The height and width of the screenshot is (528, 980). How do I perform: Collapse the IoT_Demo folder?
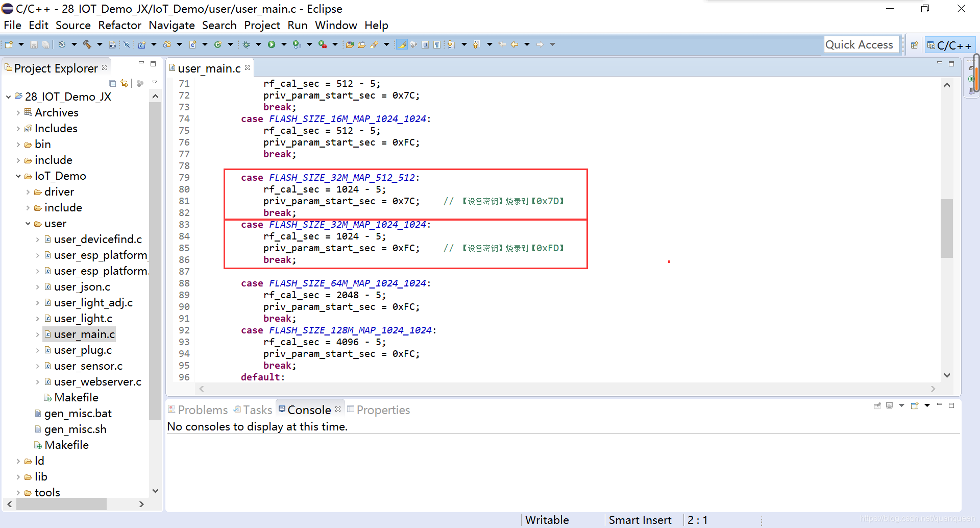[x=18, y=176]
